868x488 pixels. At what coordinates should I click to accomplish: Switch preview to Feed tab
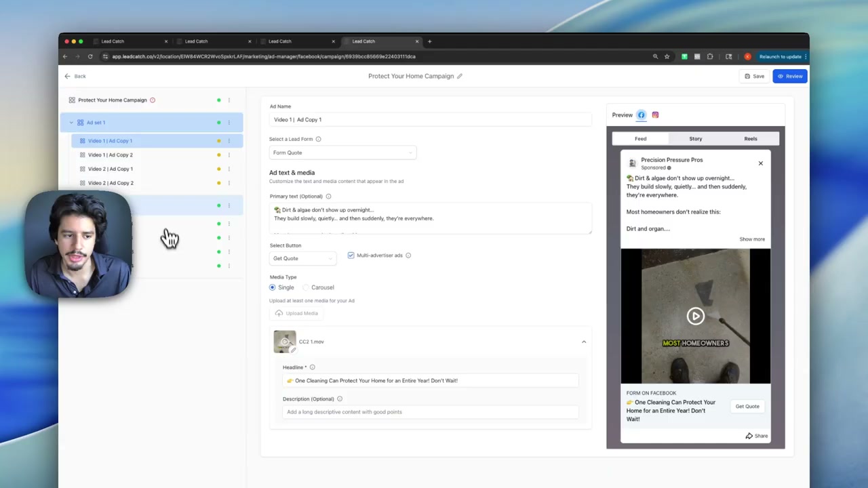tap(640, 139)
